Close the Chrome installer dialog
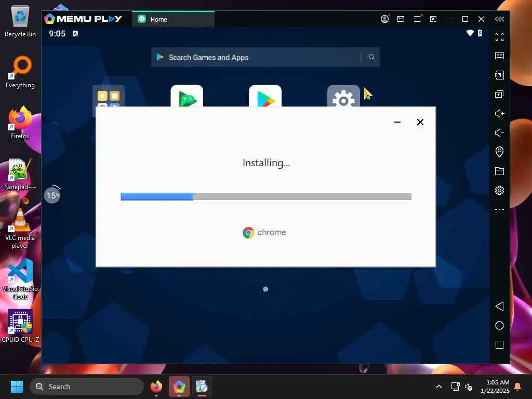Image resolution: width=532 pixels, height=399 pixels. click(420, 122)
